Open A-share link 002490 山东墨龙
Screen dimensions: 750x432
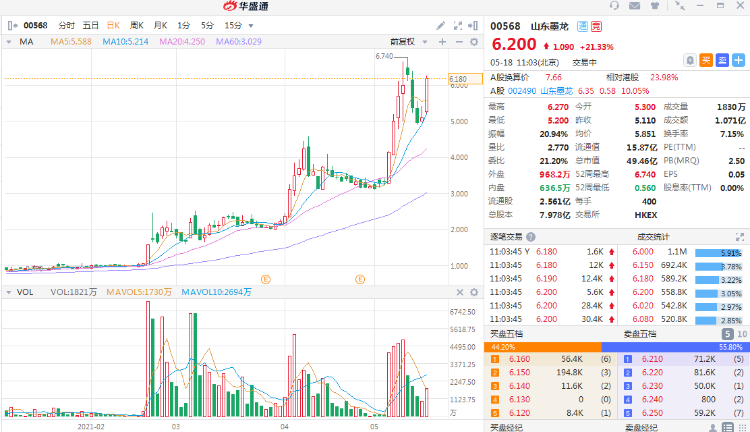tap(540, 91)
